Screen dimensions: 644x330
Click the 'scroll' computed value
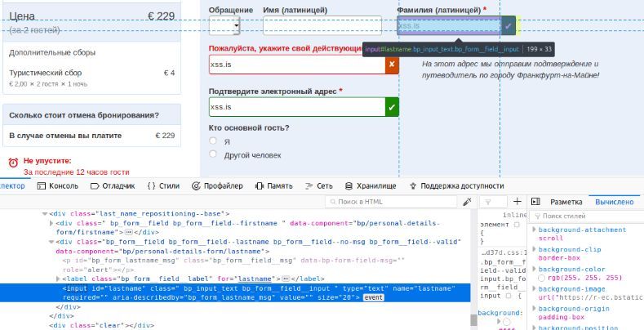[551, 239]
